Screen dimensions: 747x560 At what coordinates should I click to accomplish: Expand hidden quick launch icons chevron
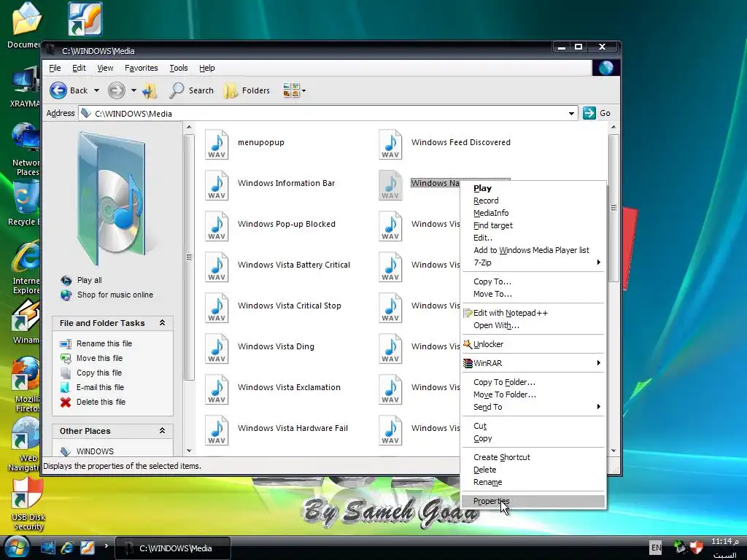107,545
